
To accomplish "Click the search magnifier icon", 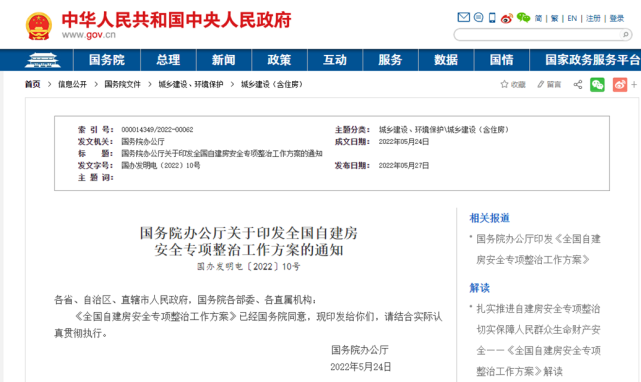I will (x=625, y=35).
